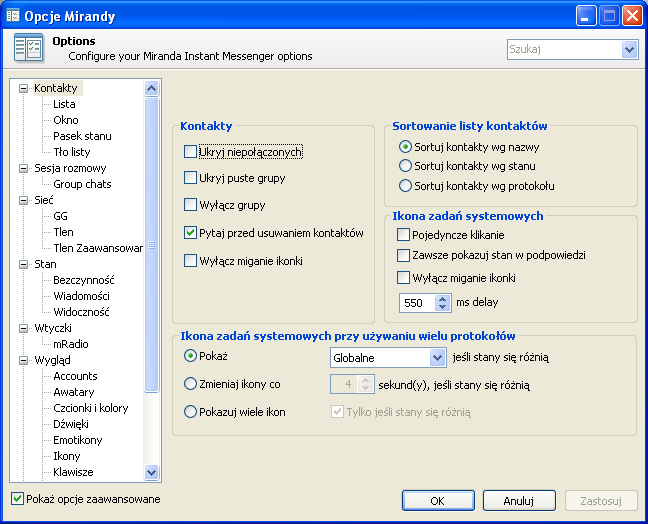
Task: Minimize the Opcje Mirandy window
Action: pyautogui.click(x=586, y=16)
